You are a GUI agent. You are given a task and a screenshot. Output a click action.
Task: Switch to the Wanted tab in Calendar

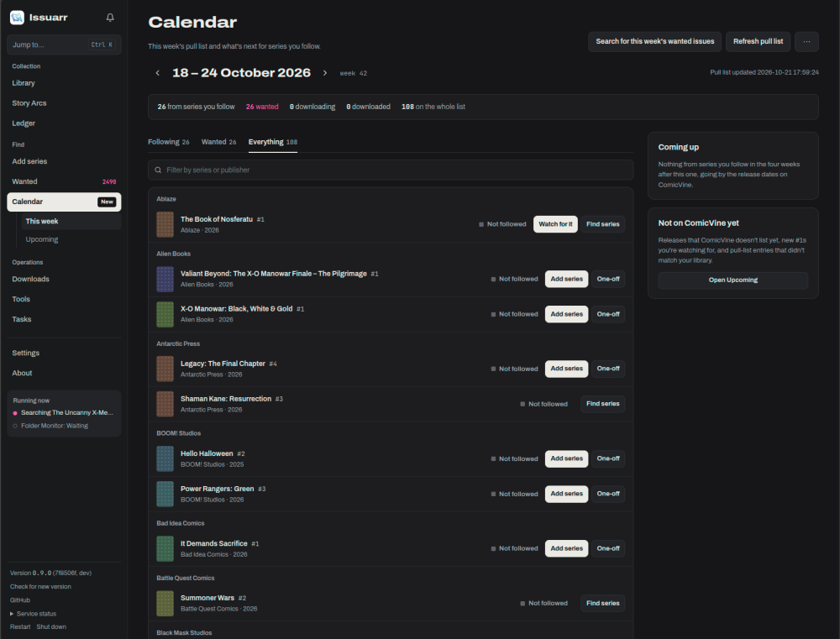coord(218,142)
